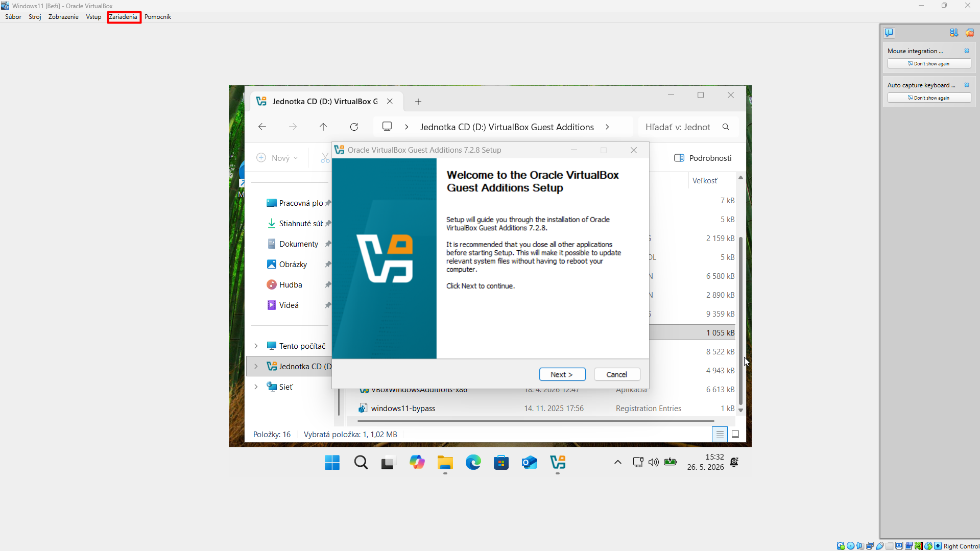Expand Tento počítač tree node

tap(256, 346)
